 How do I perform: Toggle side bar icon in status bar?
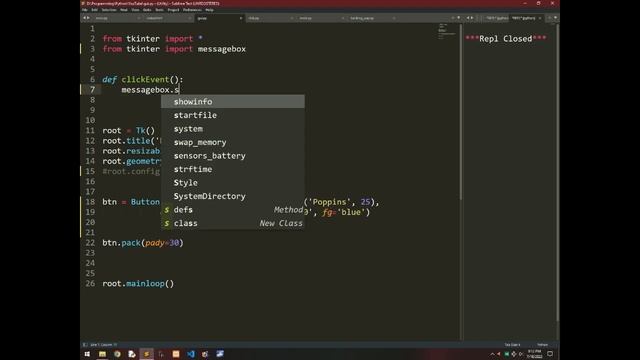tap(85, 344)
